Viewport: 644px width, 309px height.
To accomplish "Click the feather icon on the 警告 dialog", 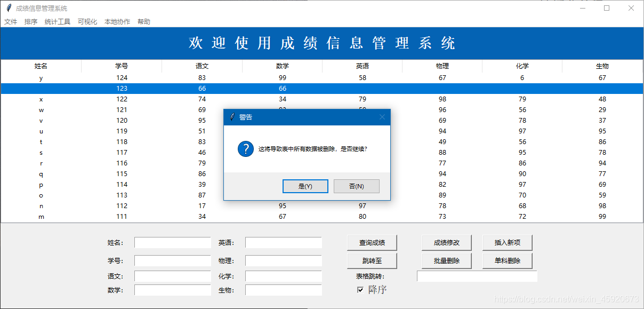I will (232, 117).
